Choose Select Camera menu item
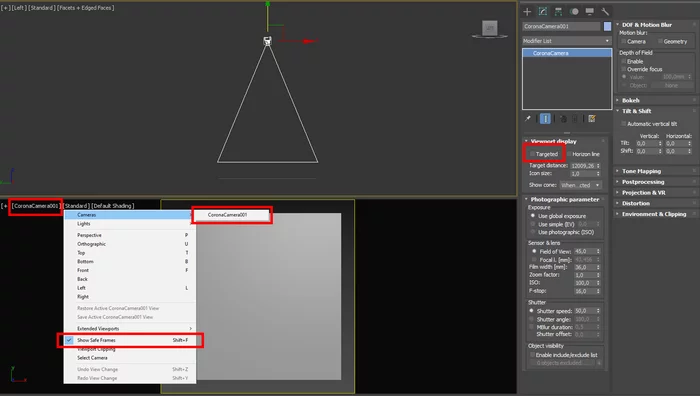 coord(129,358)
